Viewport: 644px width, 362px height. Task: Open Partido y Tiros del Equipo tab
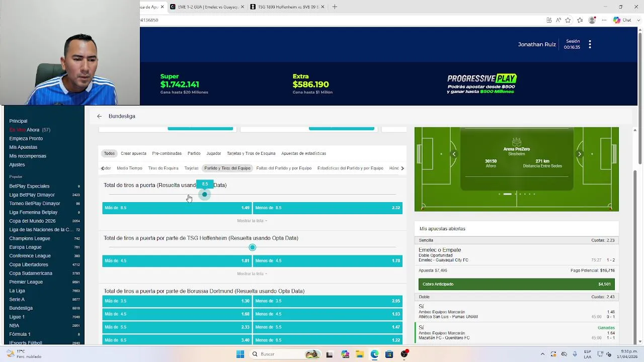point(227,168)
